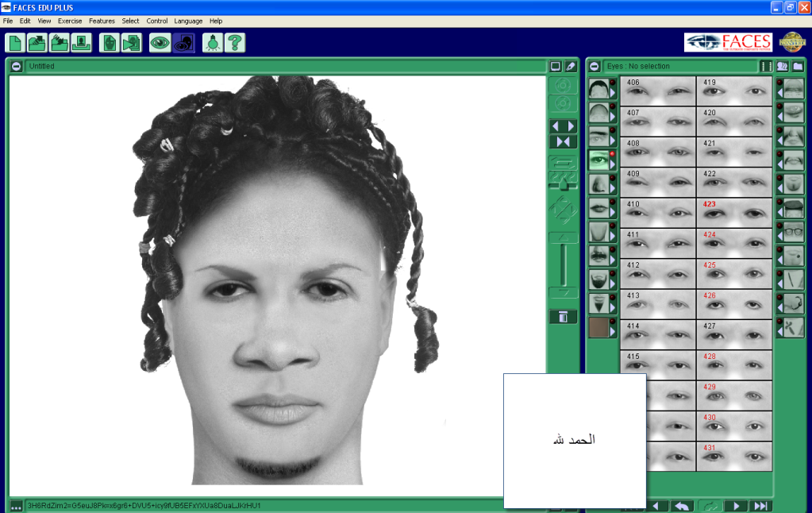Screen dimensions: 812x513
Task: Select the earpiece accessory category icon
Action: pyautogui.click(x=794, y=303)
